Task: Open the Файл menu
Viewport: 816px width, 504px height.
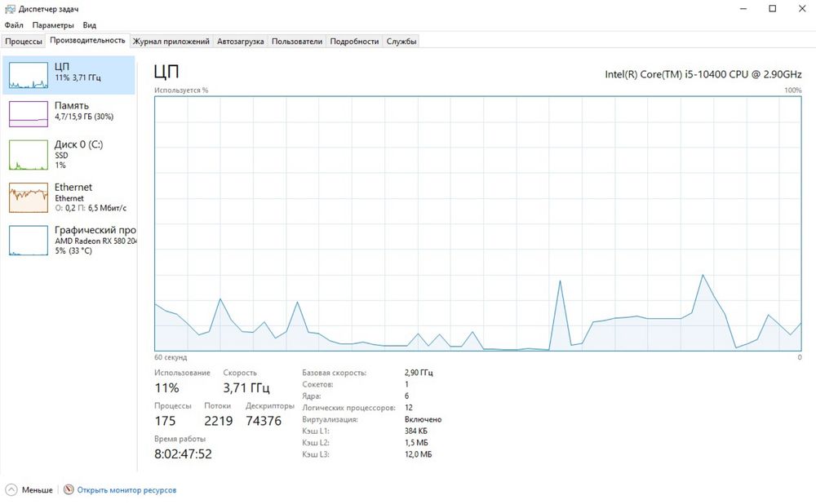Action: click(x=14, y=25)
